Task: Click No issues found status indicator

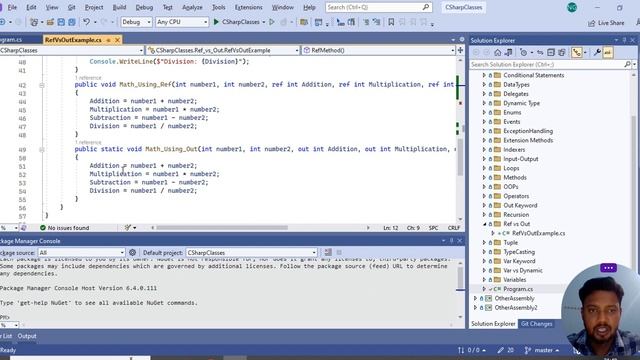Action: [x=64, y=228]
